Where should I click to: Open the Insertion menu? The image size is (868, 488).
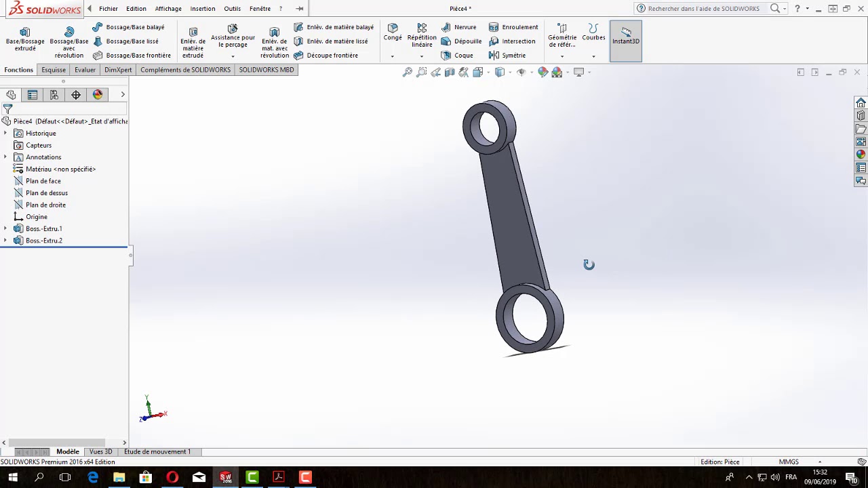203,9
